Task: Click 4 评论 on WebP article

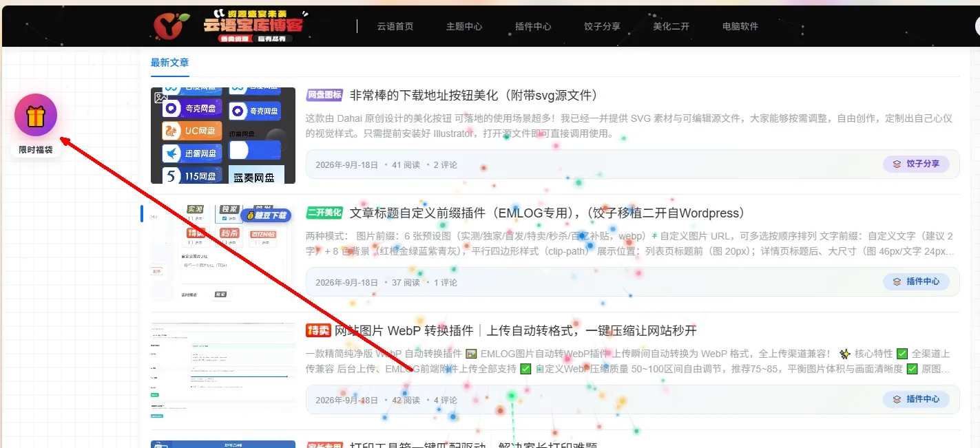Action: pyautogui.click(x=445, y=401)
